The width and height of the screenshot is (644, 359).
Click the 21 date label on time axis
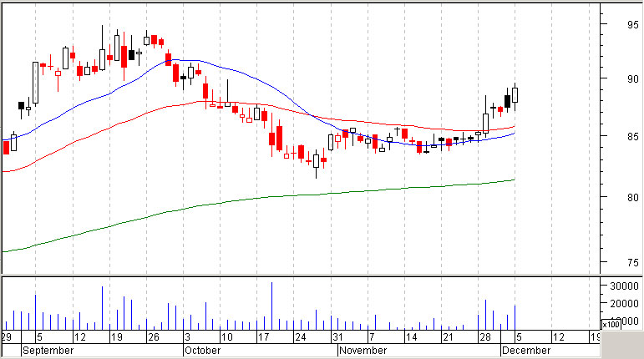click(x=448, y=337)
